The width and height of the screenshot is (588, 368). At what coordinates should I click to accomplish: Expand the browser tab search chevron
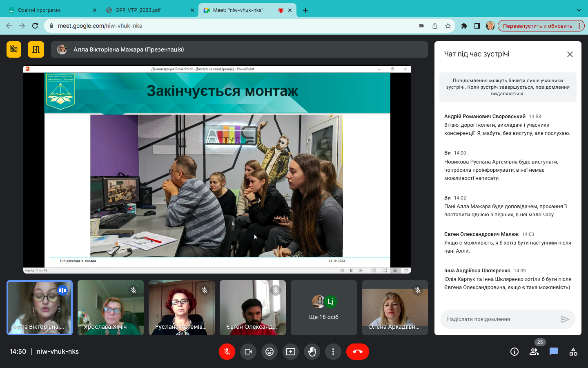pyautogui.click(x=579, y=10)
